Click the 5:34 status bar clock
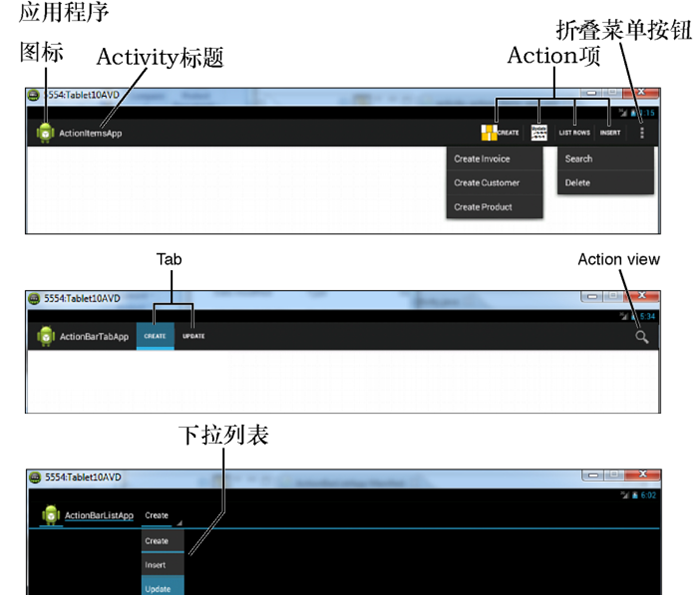The width and height of the screenshot is (700, 595). pyautogui.click(x=648, y=316)
